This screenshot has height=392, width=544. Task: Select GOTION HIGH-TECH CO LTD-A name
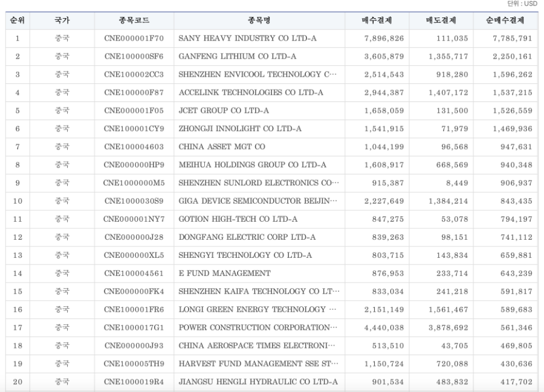[238, 219]
